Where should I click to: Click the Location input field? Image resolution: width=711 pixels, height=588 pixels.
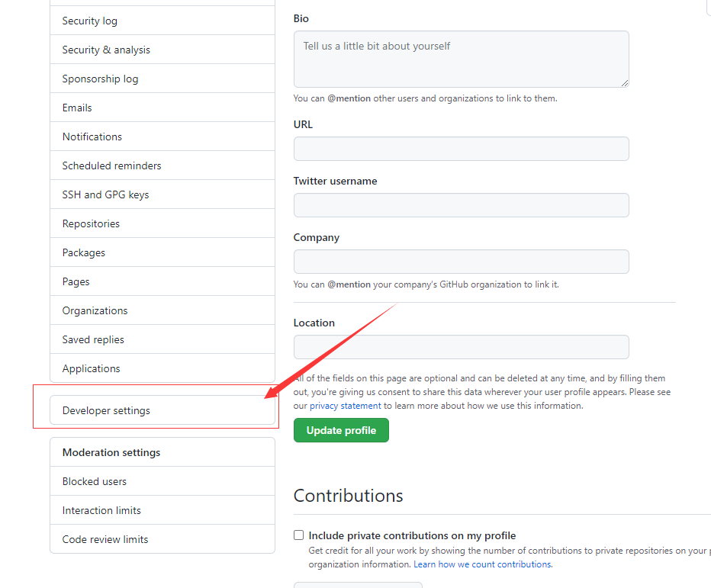[461, 347]
